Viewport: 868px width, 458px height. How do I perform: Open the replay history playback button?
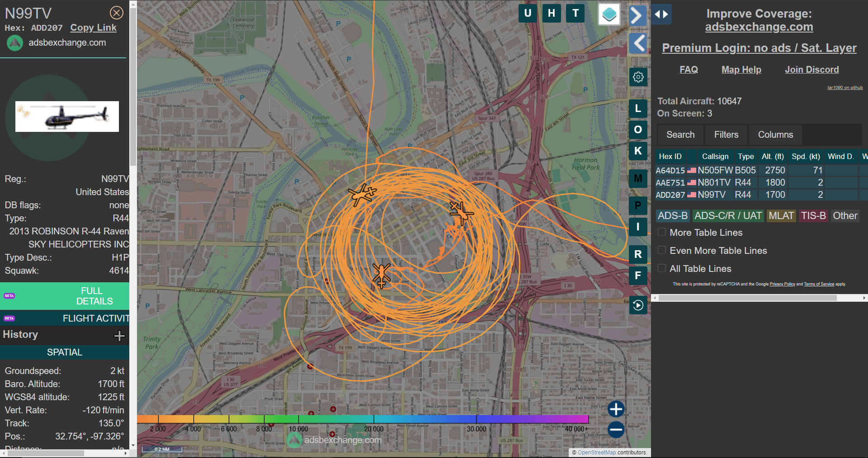click(x=638, y=305)
